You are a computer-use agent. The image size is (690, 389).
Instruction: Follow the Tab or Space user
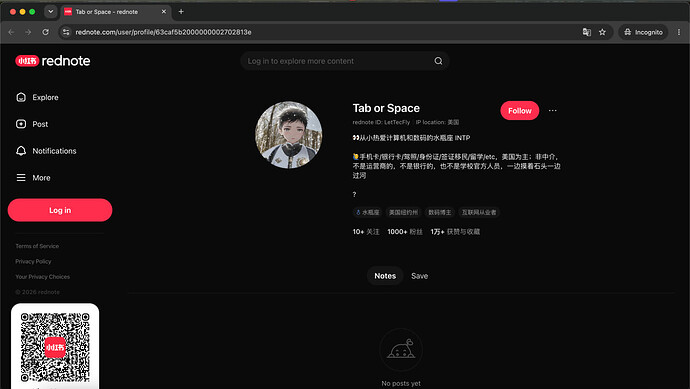tap(520, 110)
